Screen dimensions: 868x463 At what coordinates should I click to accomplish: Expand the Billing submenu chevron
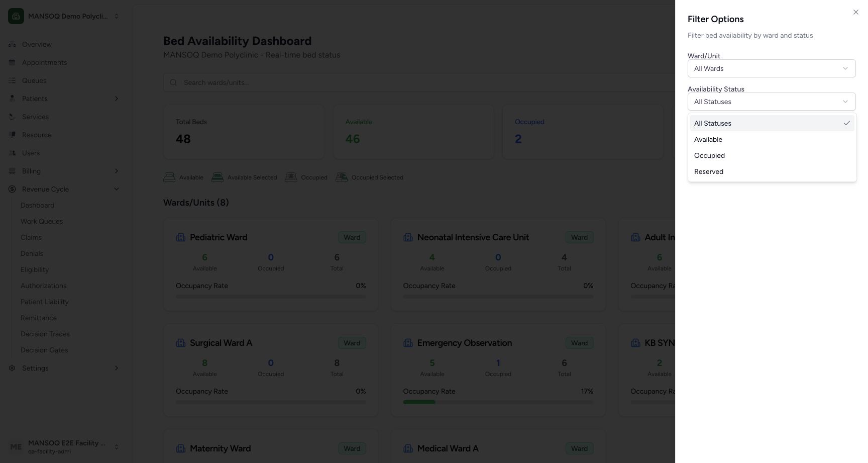coord(117,171)
